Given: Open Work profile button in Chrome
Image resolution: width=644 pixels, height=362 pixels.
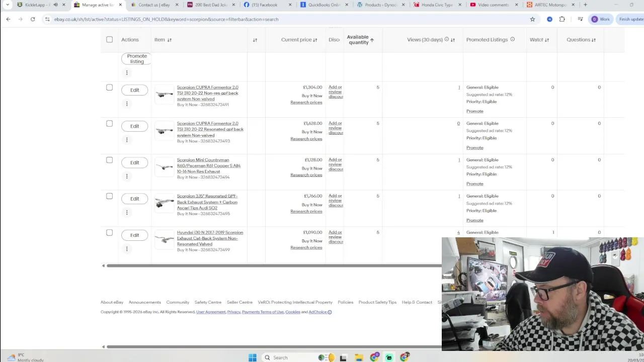Looking at the screenshot, I should [x=600, y=19].
